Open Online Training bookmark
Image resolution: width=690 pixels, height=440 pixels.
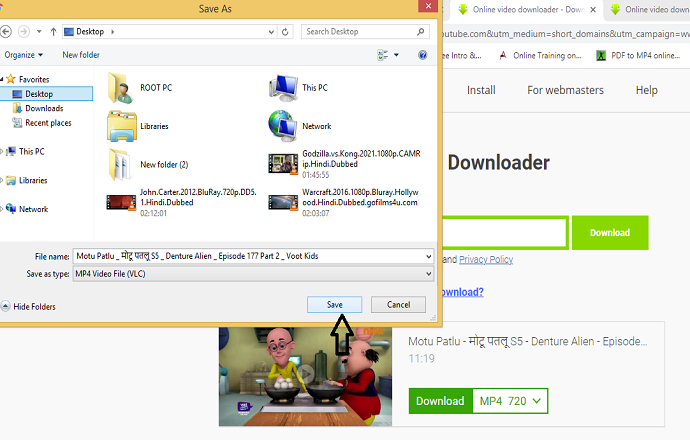click(x=540, y=55)
